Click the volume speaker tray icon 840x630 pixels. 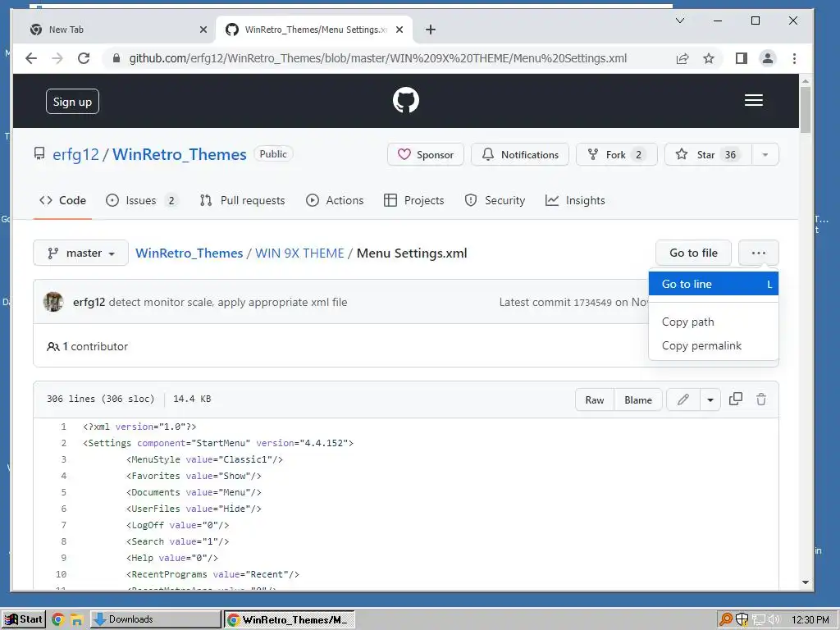(774, 620)
